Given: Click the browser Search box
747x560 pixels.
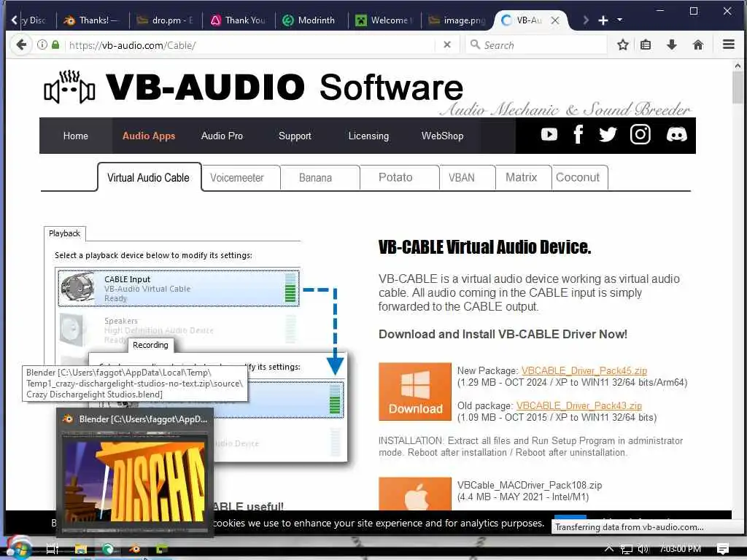Looking at the screenshot, I should (536, 45).
